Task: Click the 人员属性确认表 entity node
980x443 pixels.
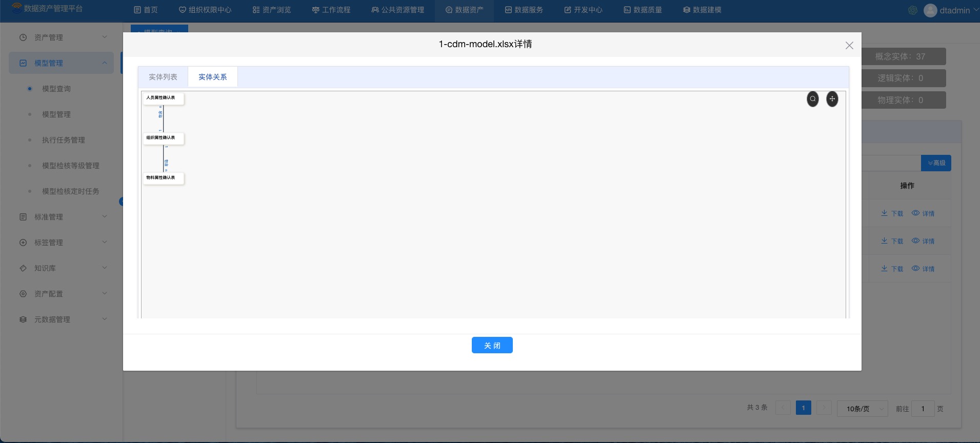Action: point(163,98)
